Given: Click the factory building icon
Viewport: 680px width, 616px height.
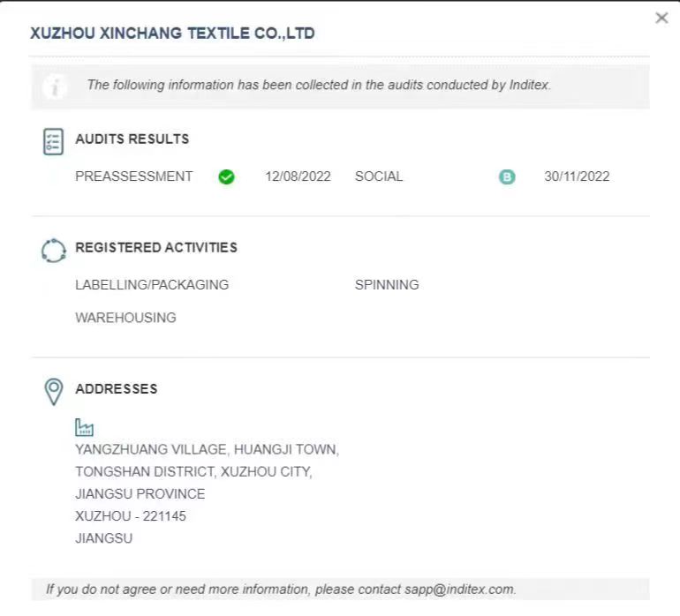Looking at the screenshot, I should click(x=85, y=428).
